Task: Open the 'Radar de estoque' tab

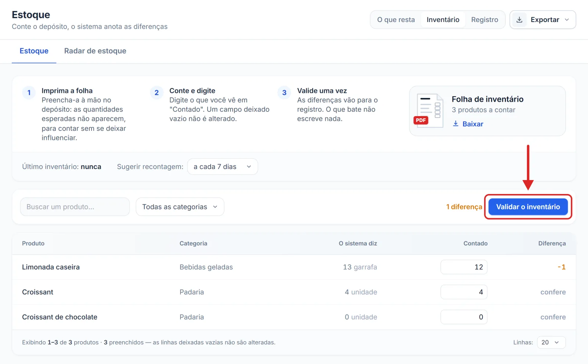Action: (x=95, y=51)
